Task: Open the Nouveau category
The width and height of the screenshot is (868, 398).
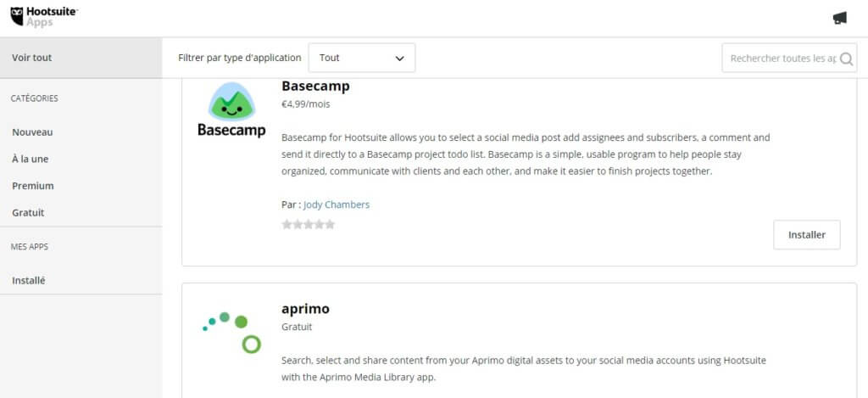Action: click(32, 132)
